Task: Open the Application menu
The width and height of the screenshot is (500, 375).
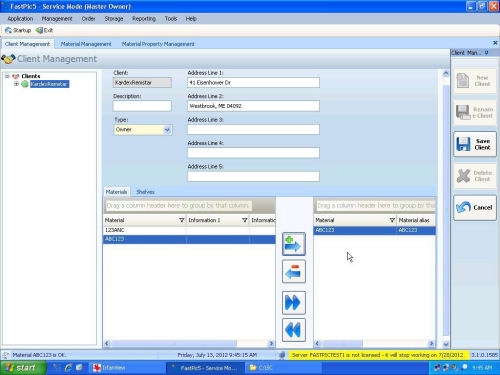Action: pos(20,19)
